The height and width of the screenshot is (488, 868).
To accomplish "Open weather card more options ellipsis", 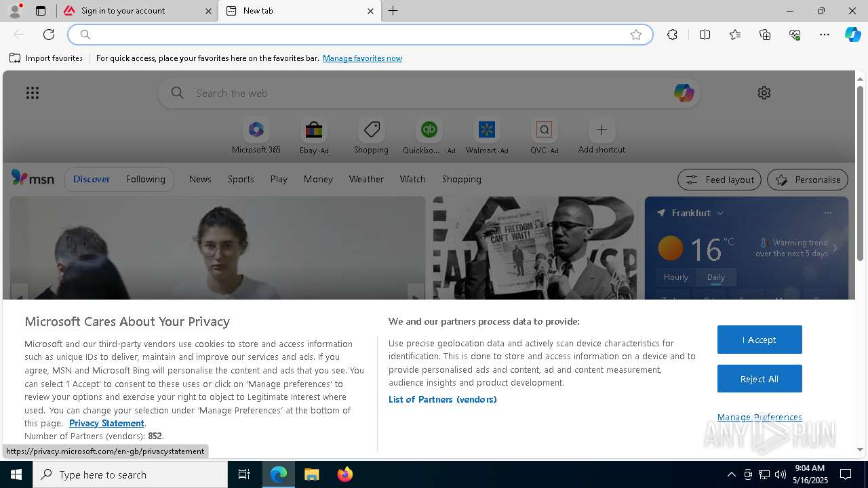I will (x=827, y=213).
